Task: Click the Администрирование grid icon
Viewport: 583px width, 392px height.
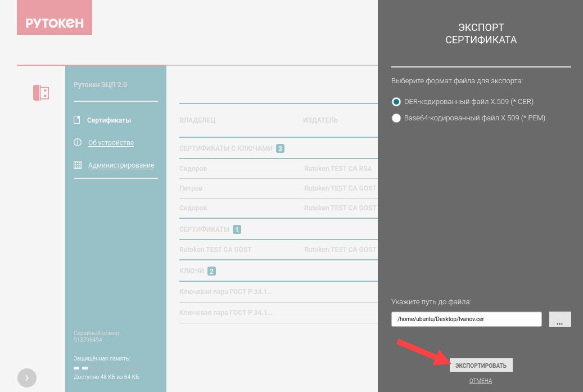Action: [78, 165]
